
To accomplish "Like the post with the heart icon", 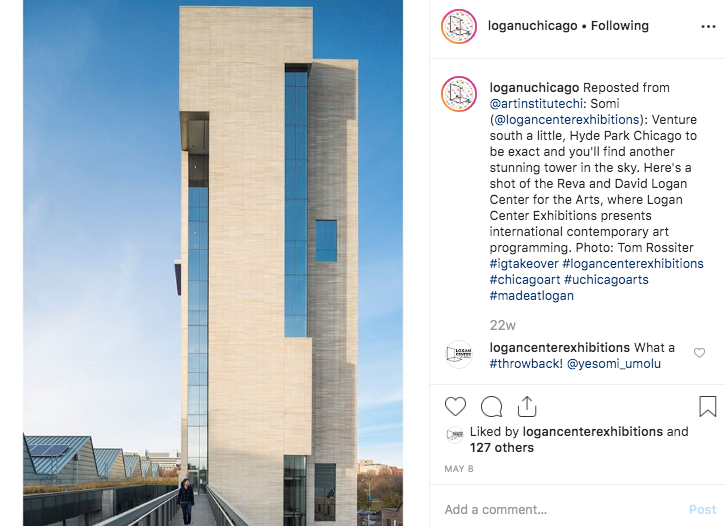I will point(455,407).
